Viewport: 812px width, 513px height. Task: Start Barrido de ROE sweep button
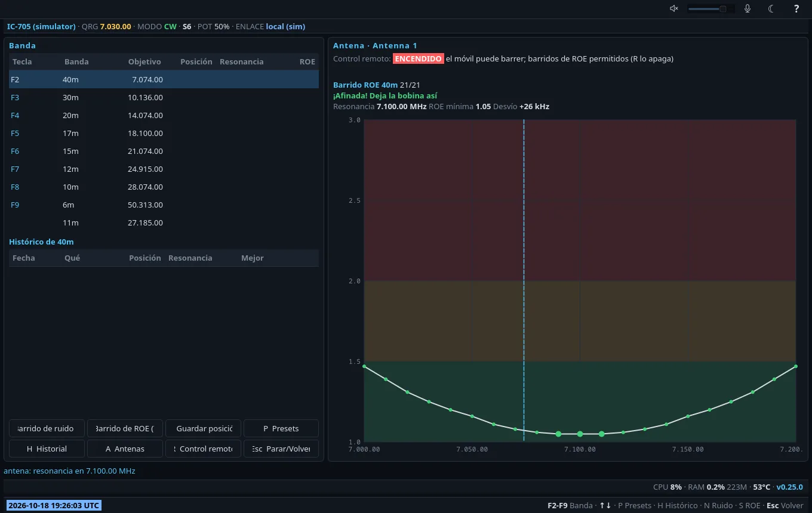(125, 428)
